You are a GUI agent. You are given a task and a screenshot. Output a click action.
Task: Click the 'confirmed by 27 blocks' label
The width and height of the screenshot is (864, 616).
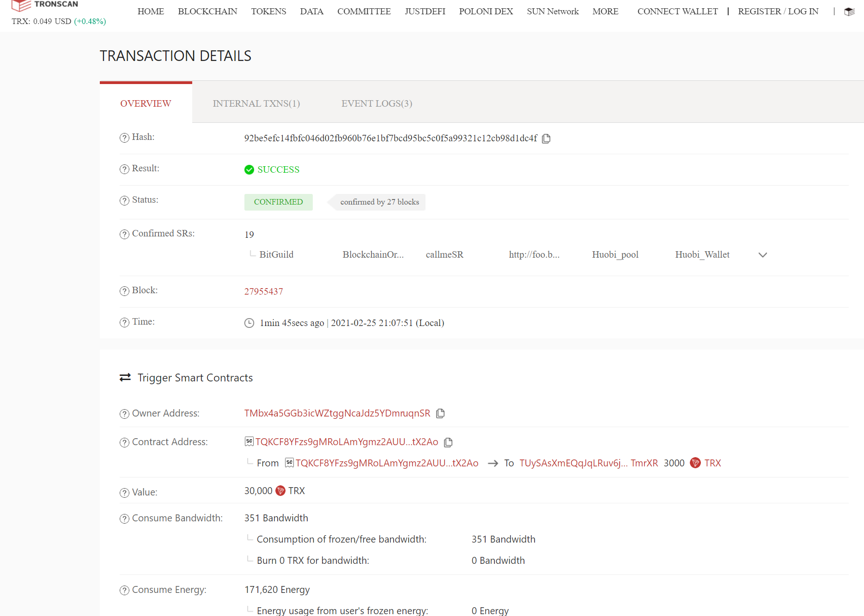(x=377, y=202)
